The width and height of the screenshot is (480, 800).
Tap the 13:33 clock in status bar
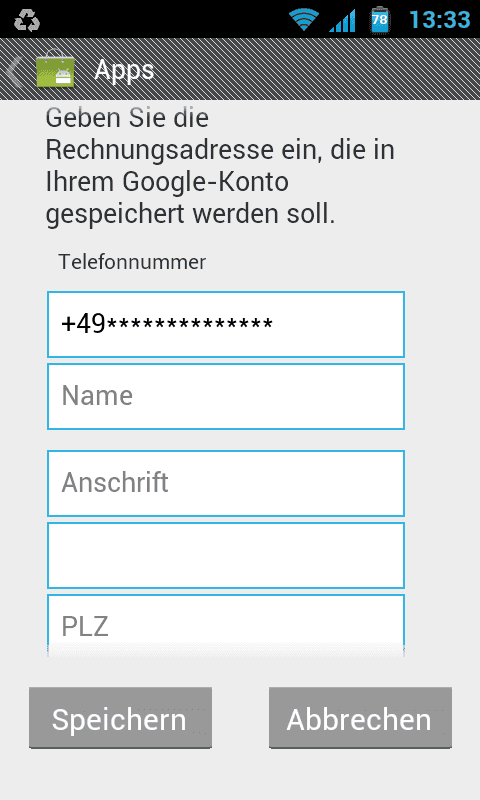440,20
